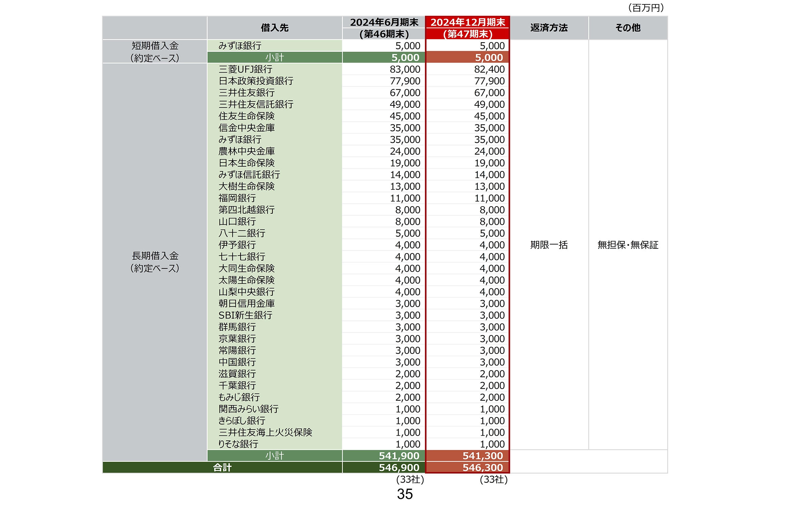This screenshot has height=506, width=812.
Task: Click the 山口銀行 lender name
Action: coord(237,221)
